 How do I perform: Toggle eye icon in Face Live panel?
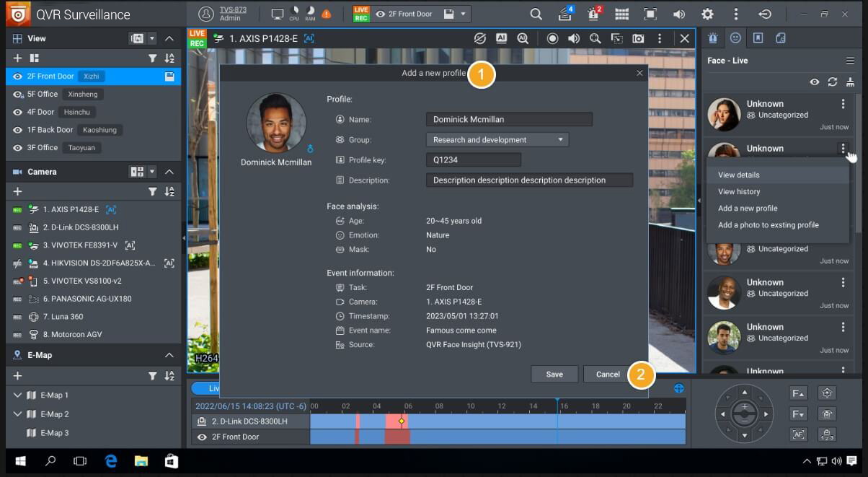pyautogui.click(x=815, y=82)
